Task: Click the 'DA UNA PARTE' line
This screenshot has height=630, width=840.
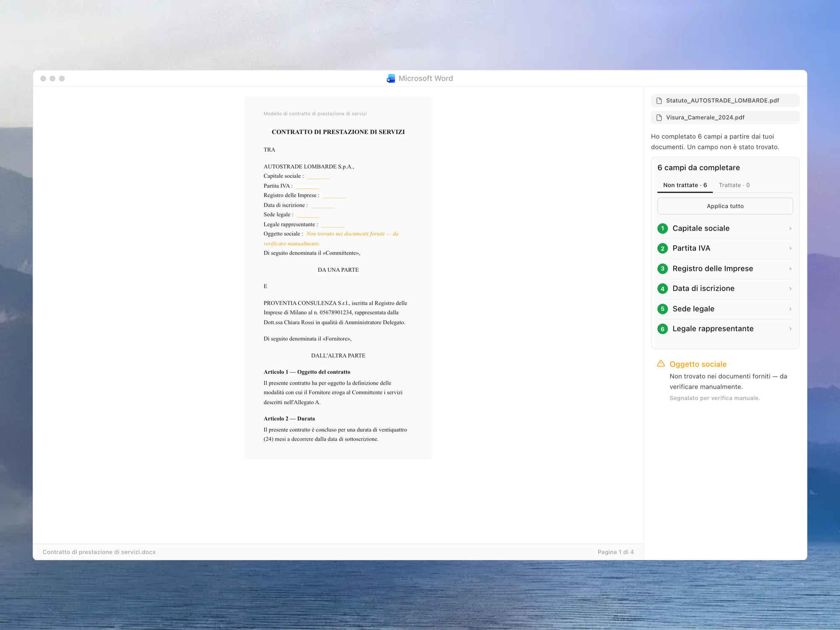Action: (x=338, y=270)
